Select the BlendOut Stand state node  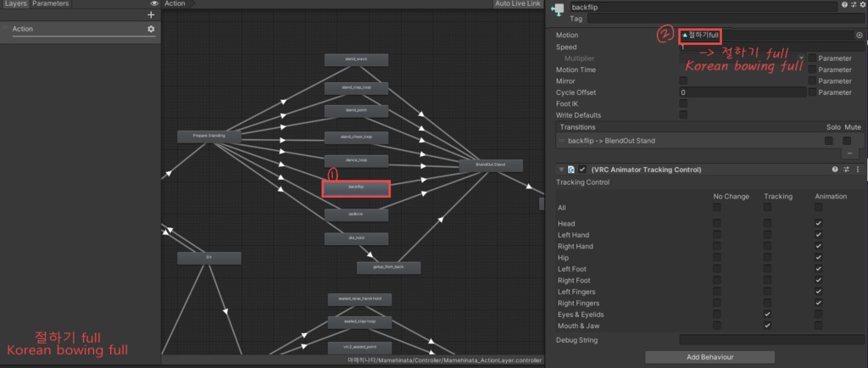(x=491, y=165)
